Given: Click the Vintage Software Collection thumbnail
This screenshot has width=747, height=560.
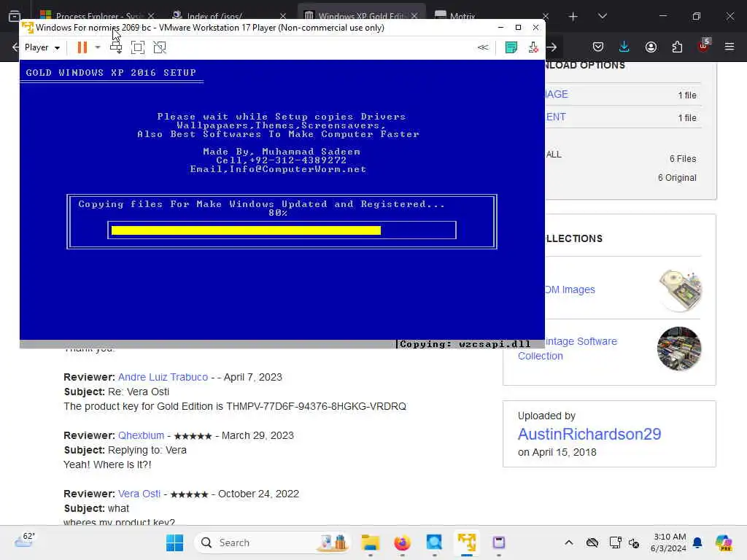Looking at the screenshot, I should click(x=679, y=349).
